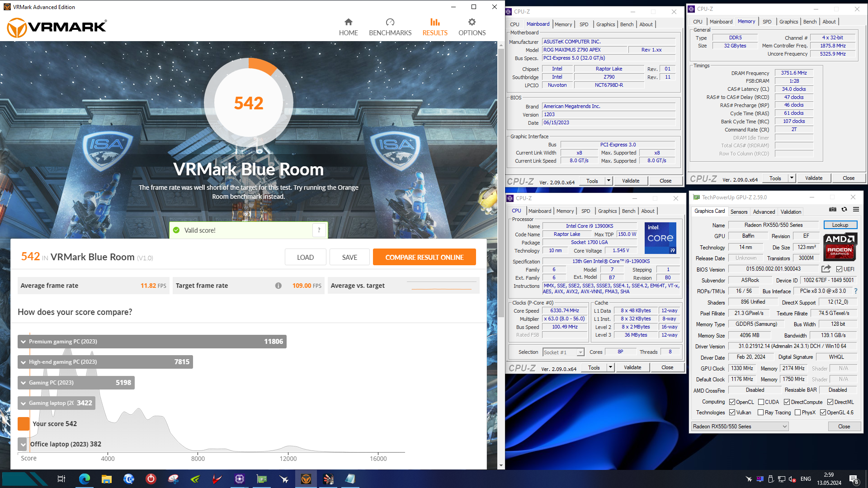Open the VRMark HOME icon
This screenshot has width=868, height=488.
(348, 22)
